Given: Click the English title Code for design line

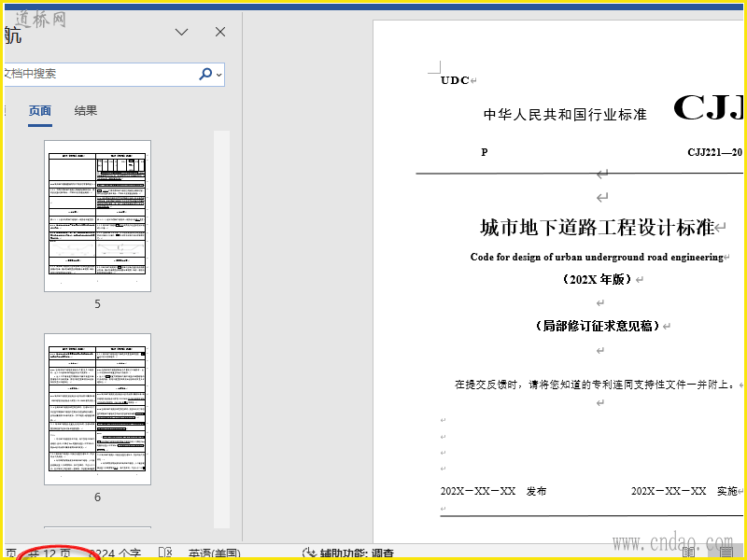Looking at the screenshot, I should tap(597, 258).
